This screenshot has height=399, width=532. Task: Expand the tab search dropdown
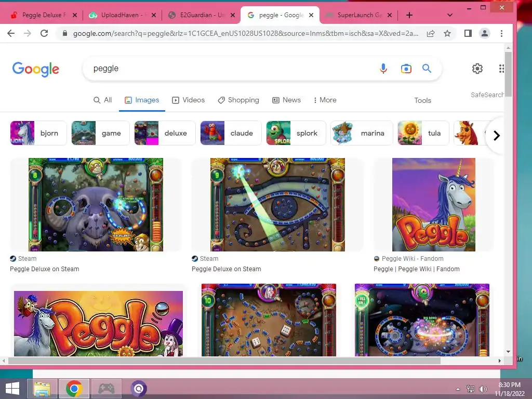coord(449,15)
